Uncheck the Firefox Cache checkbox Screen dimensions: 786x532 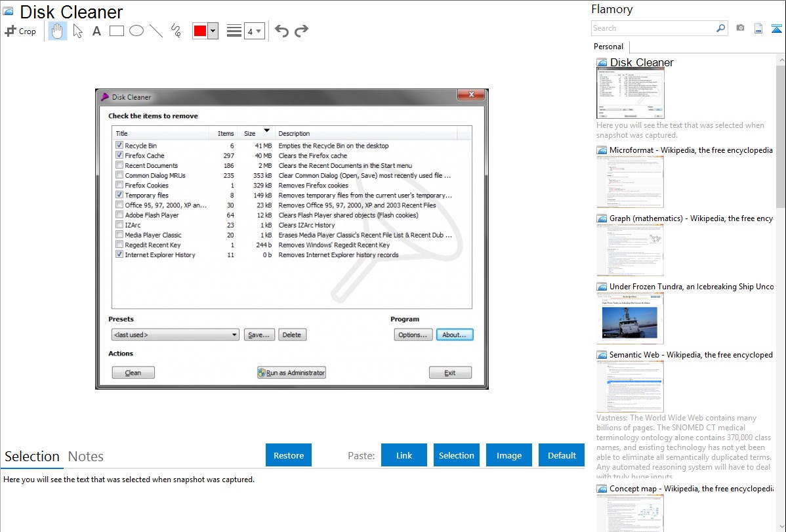119,155
